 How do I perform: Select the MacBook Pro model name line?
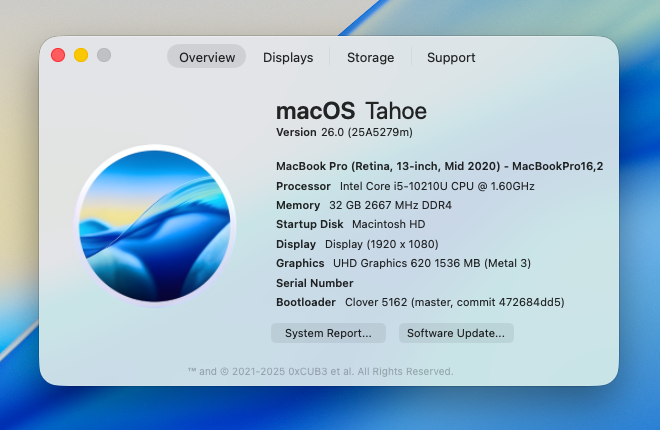coord(439,166)
